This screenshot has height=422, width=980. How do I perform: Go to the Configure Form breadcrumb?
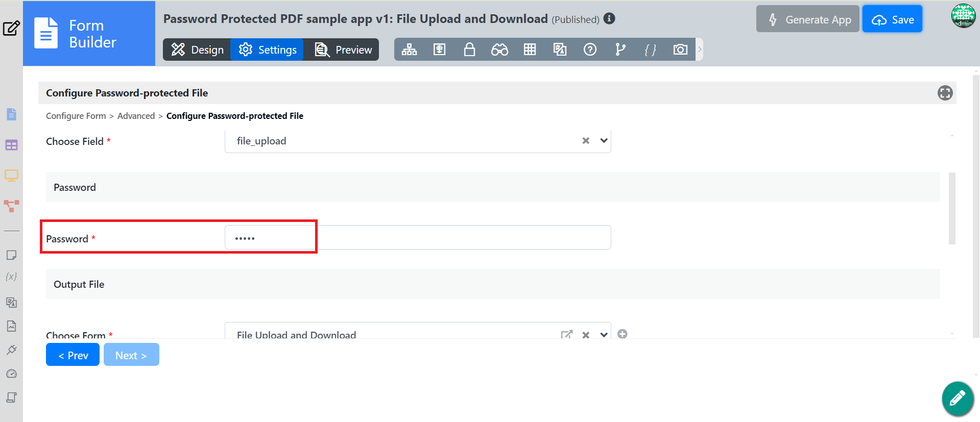click(76, 116)
